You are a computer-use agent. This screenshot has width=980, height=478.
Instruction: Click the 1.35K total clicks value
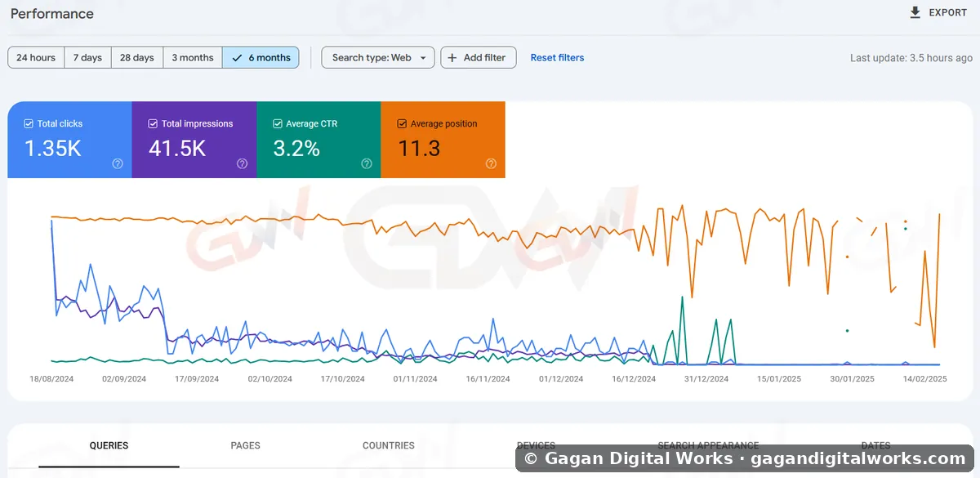(x=52, y=149)
